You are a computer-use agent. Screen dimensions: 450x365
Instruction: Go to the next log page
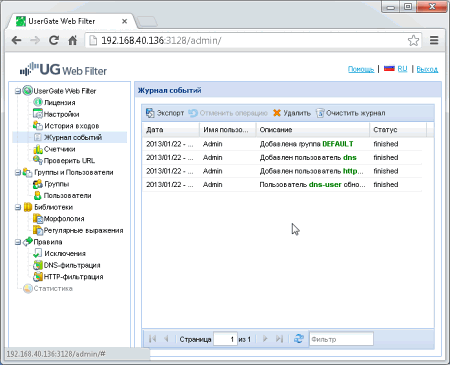pyautogui.click(x=265, y=339)
